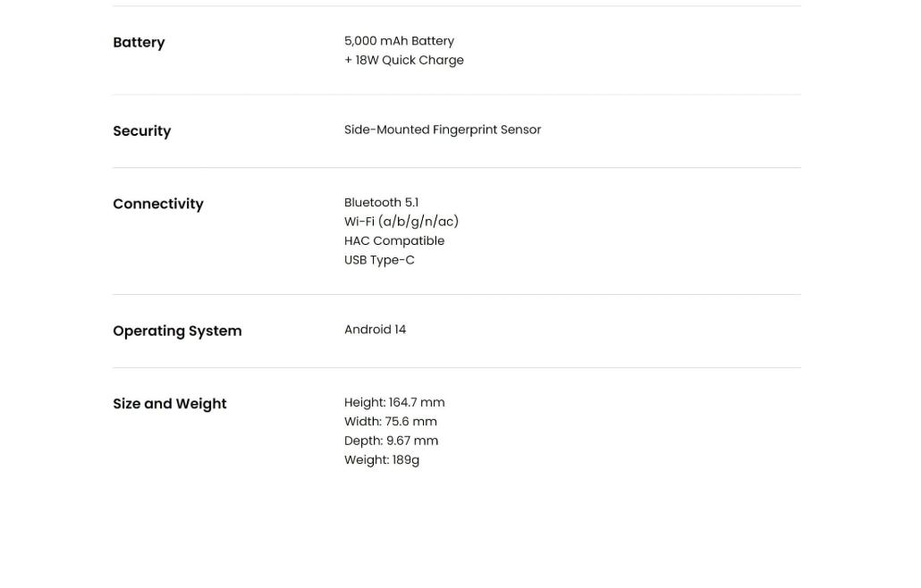Click divider between Security and Connectivity rows

click(x=456, y=168)
